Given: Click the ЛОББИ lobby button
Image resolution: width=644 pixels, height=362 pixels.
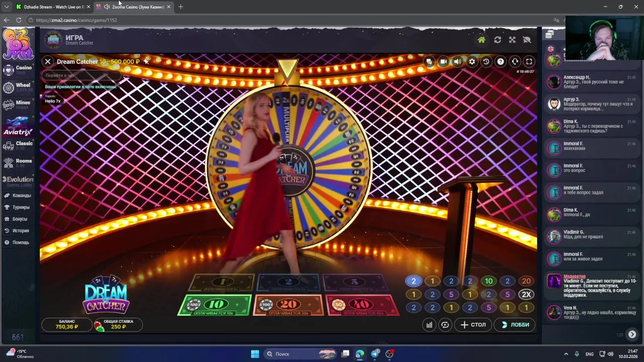Looking at the screenshot, I should (x=515, y=325).
